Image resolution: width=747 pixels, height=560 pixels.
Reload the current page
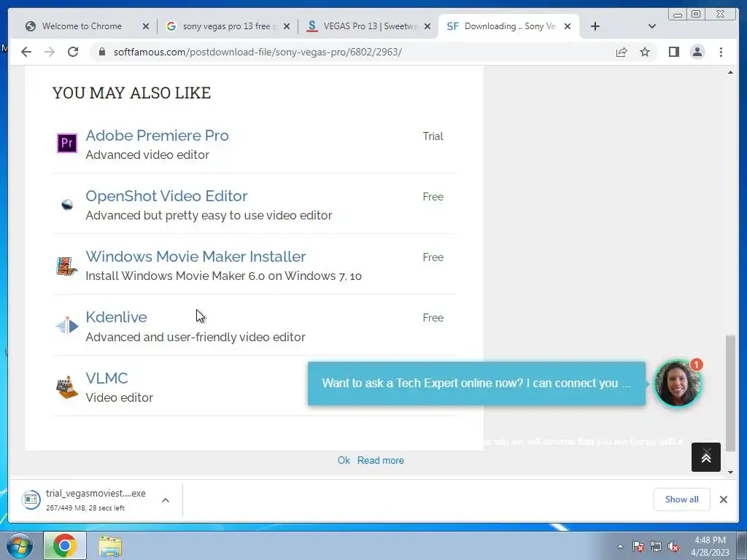pos(73,52)
